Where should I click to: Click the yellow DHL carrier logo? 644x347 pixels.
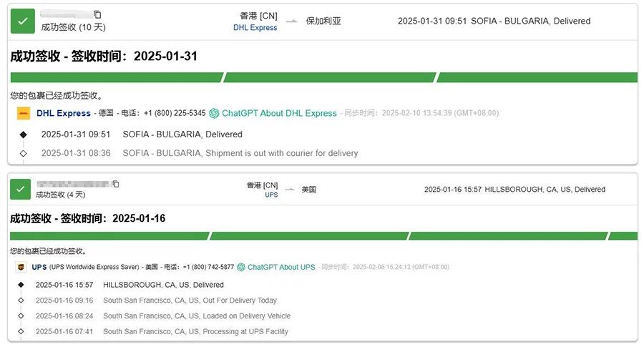24,113
